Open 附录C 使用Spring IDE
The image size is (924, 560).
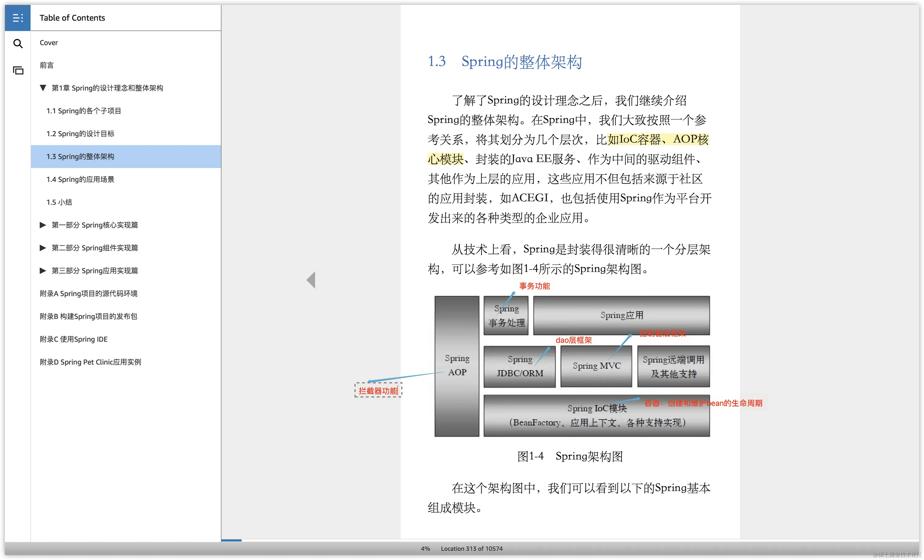point(74,339)
